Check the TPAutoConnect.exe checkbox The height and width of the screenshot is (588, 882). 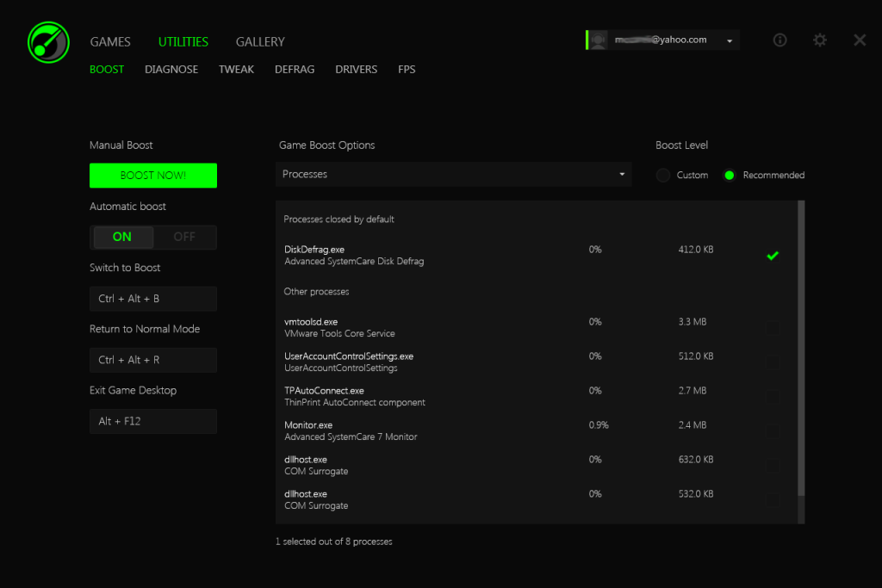click(x=773, y=396)
